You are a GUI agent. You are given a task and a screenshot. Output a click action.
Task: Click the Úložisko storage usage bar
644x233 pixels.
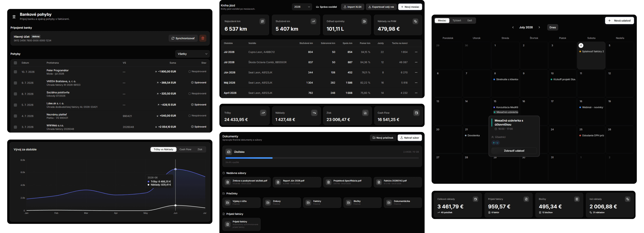pyautogui.click(x=322, y=158)
